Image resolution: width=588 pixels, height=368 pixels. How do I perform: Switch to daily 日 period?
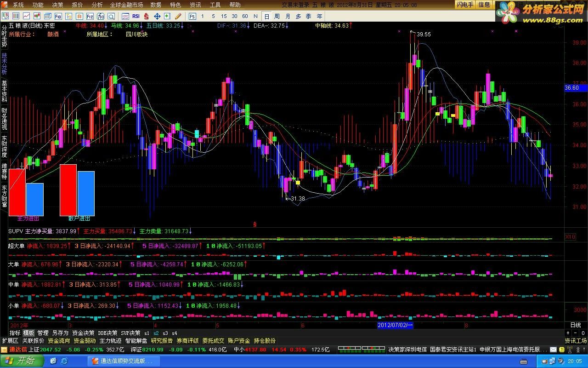(267, 16)
